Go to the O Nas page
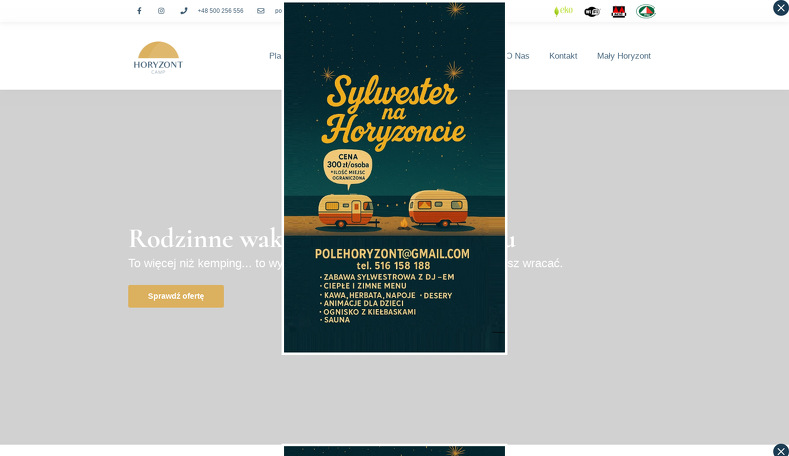Image resolution: width=789 pixels, height=456 pixels. (518, 56)
